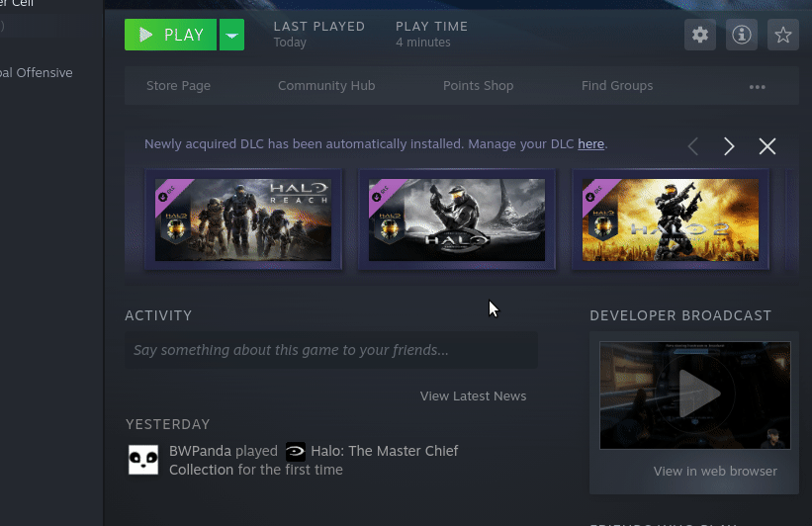Go to previous DLC banner arrow
This screenshot has height=526, width=812.
(x=693, y=146)
